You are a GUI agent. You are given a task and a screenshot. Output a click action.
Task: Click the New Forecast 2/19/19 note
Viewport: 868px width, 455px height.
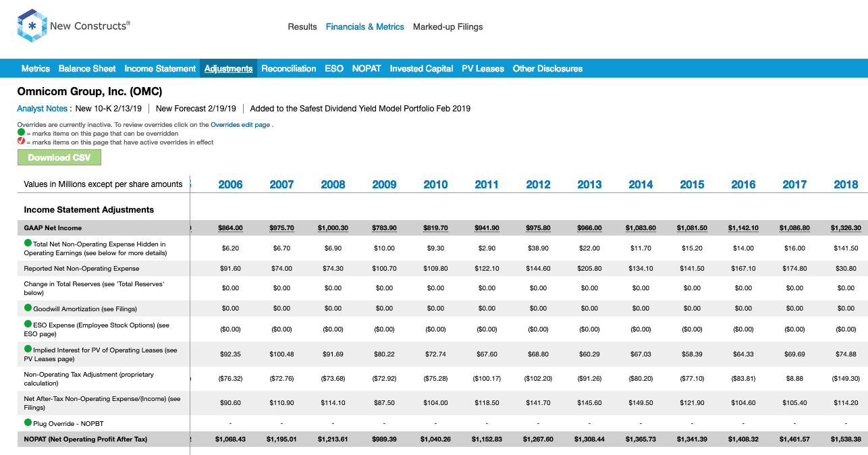[196, 108]
